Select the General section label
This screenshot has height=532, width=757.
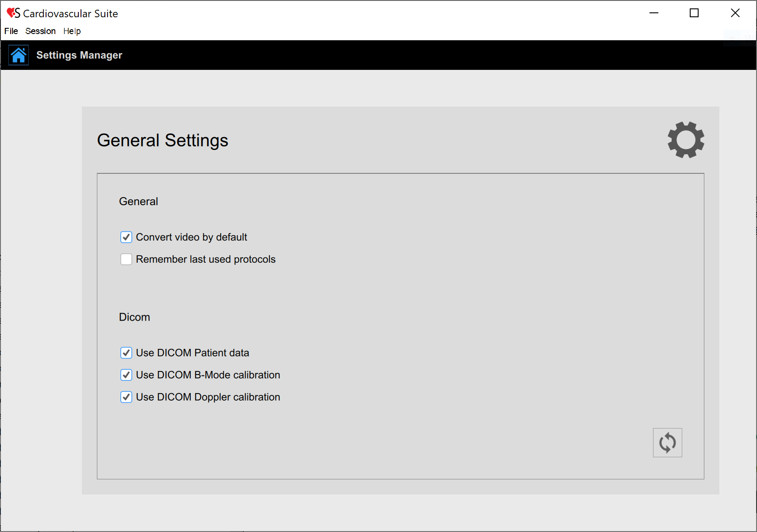pos(138,201)
